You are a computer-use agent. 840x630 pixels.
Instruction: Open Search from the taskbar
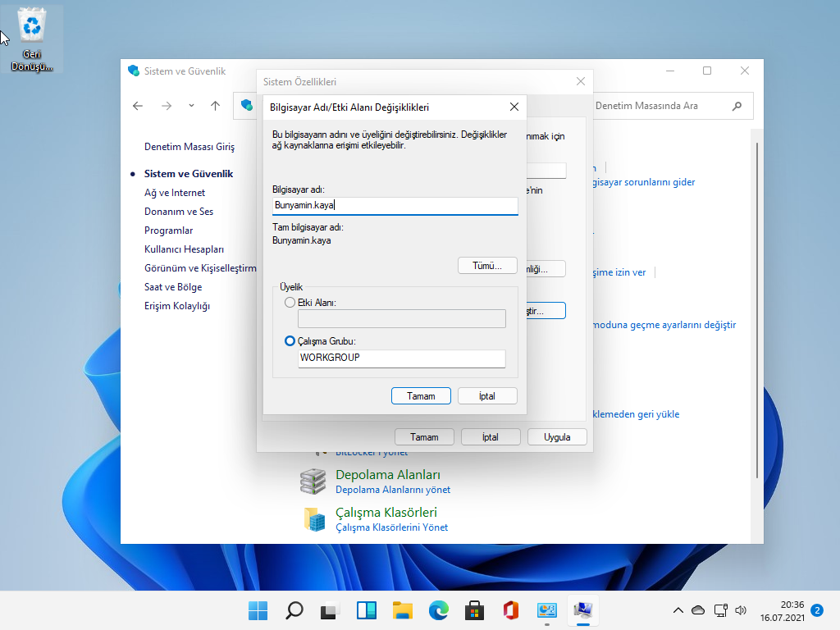294,610
